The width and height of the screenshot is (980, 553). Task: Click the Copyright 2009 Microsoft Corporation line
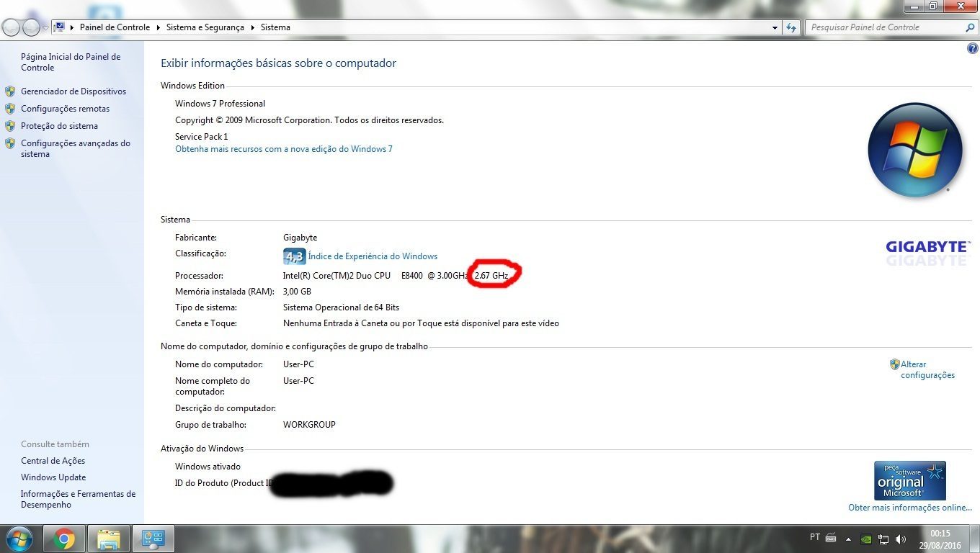pos(310,120)
